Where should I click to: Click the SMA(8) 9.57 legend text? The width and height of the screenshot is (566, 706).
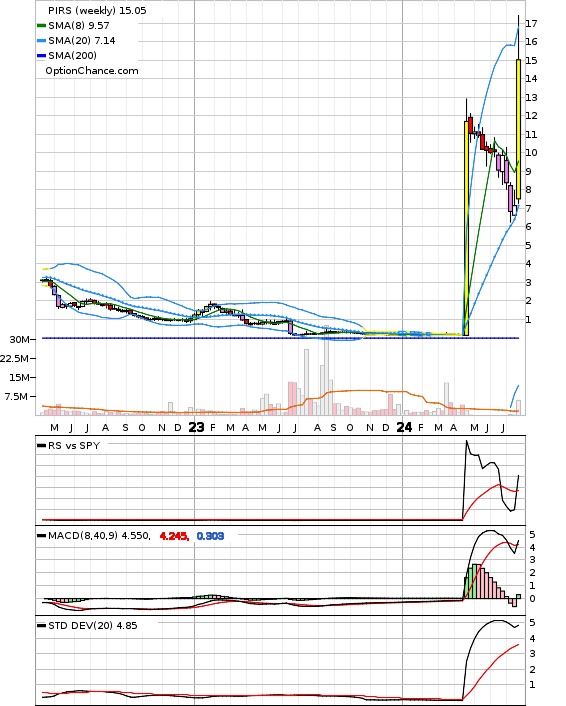pos(79,26)
